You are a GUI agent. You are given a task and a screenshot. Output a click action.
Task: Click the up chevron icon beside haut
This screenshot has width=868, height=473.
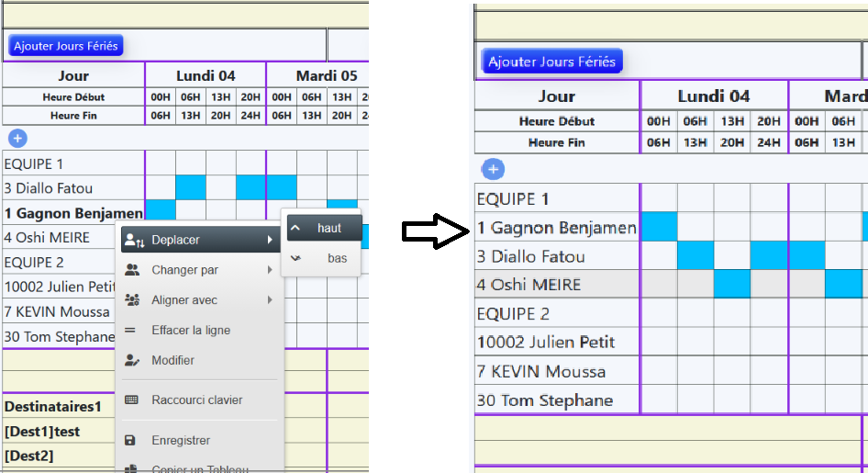click(295, 228)
